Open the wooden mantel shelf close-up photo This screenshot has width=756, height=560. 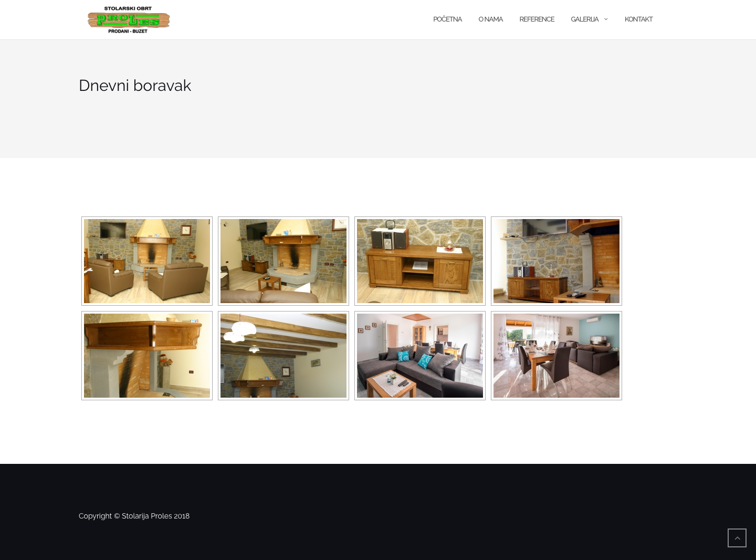tap(147, 356)
